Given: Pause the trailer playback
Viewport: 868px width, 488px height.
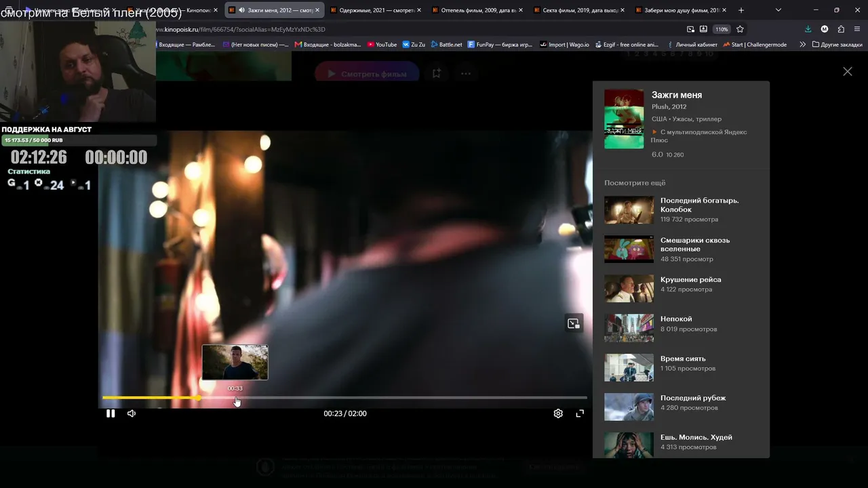Looking at the screenshot, I should (111, 413).
